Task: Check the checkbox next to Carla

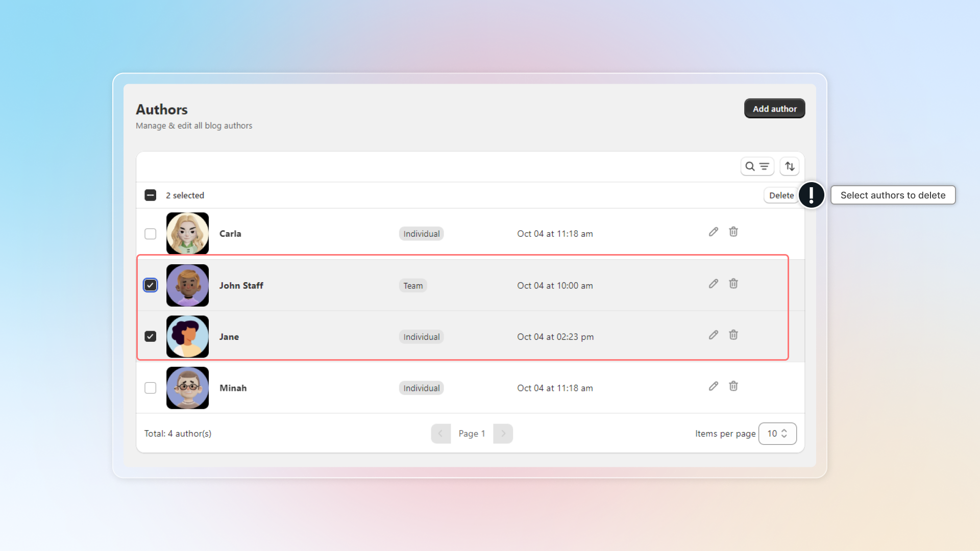Action: click(150, 234)
